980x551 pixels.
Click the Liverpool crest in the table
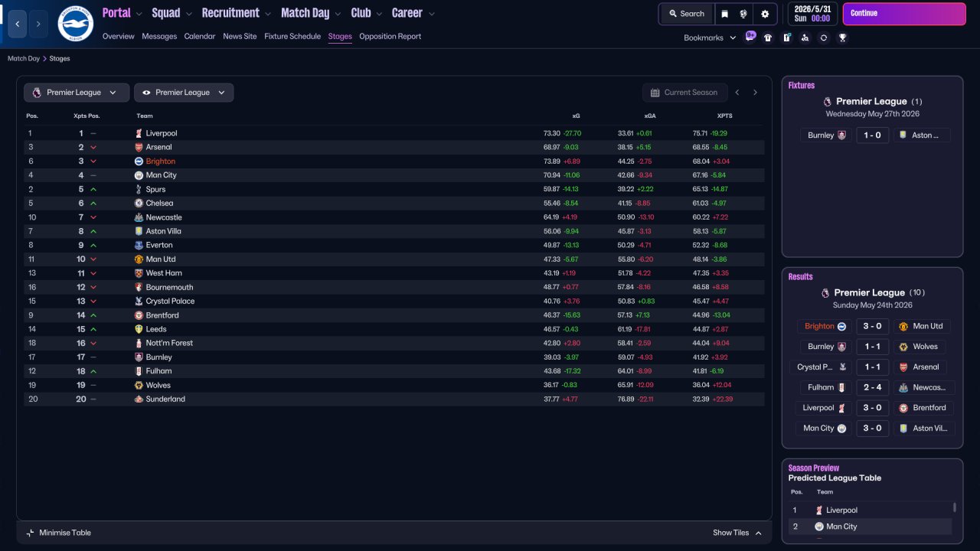139,133
